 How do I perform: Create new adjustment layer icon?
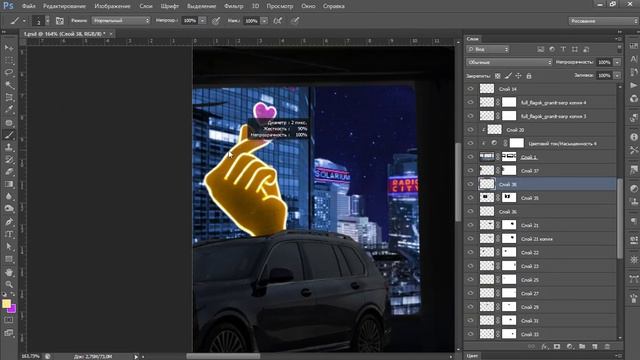tap(569, 347)
